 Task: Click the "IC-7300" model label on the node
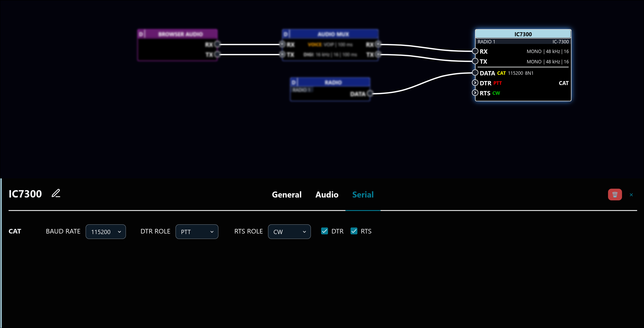coord(561,42)
